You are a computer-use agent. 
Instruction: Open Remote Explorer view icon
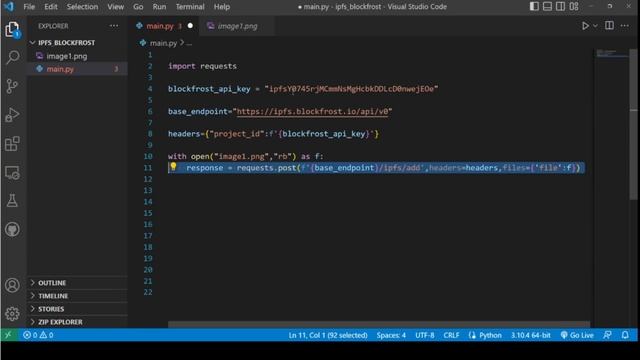tap(12, 173)
